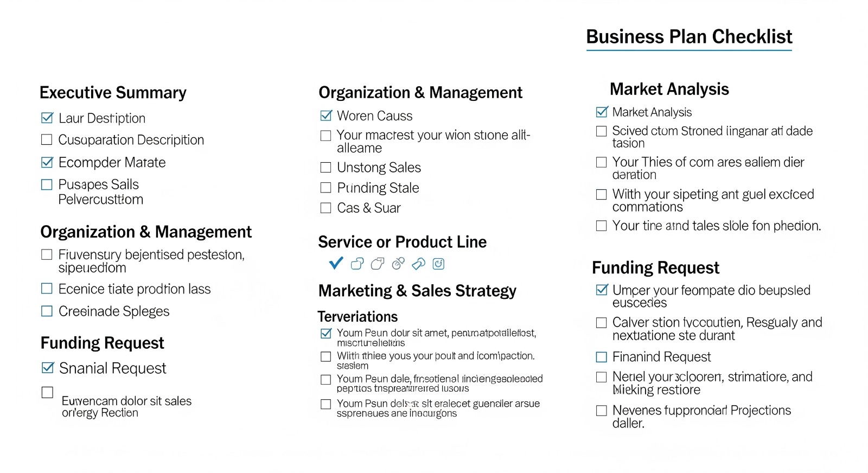The image size is (868, 473).
Task: Click the shape with arrow export icon
Action: [x=378, y=264]
